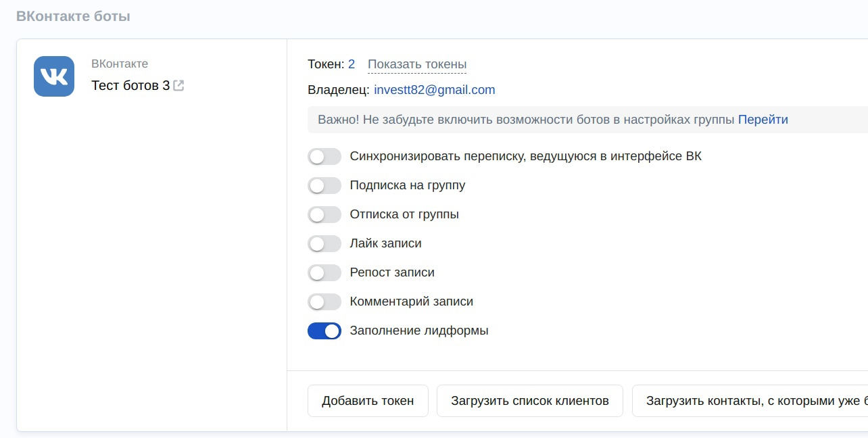The width and height of the screenshot is (868, 438).
Task: Turn on Лайк записи switch
Action: tap(324, 244)
